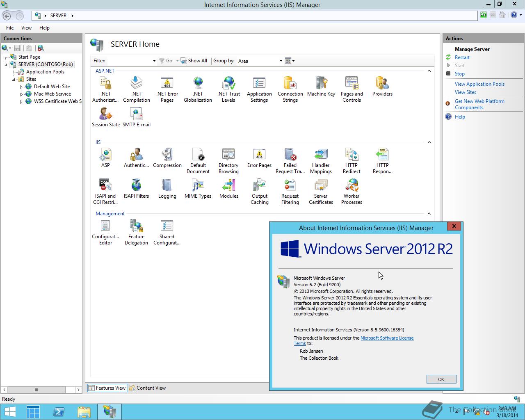
Task: Click Restart in Actions pane
Action: coord(462,57)
